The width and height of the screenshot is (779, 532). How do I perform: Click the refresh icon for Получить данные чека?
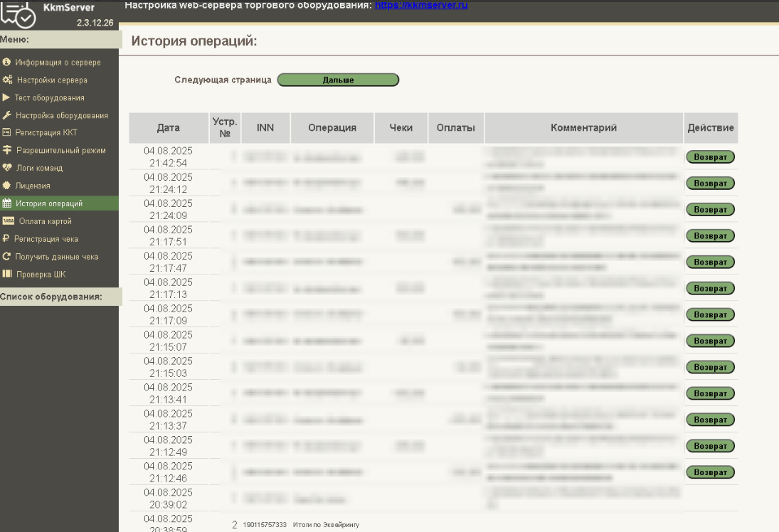[x=7, y=257]
